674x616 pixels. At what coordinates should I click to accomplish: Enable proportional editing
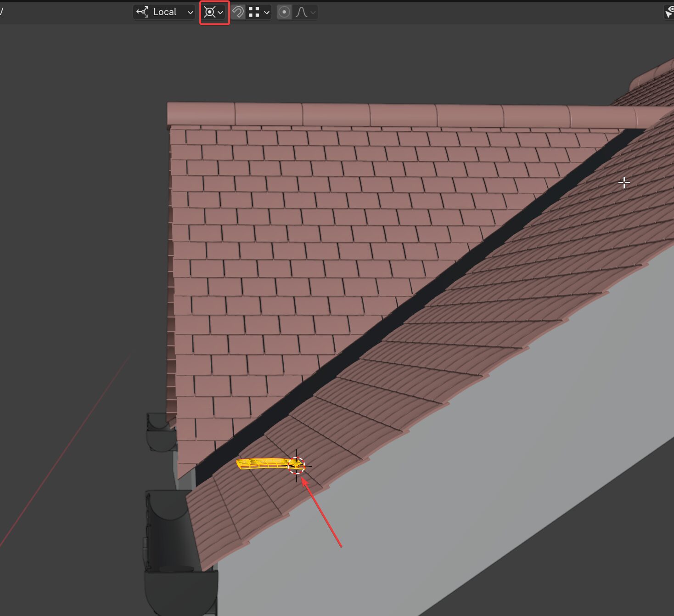tap(285, 12)
